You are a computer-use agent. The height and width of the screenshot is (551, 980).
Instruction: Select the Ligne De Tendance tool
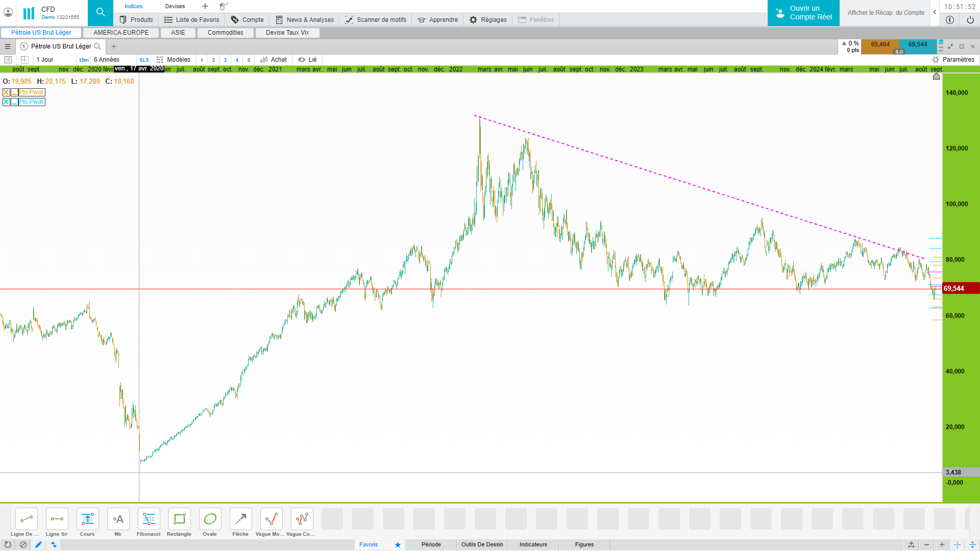click(26, 519)
